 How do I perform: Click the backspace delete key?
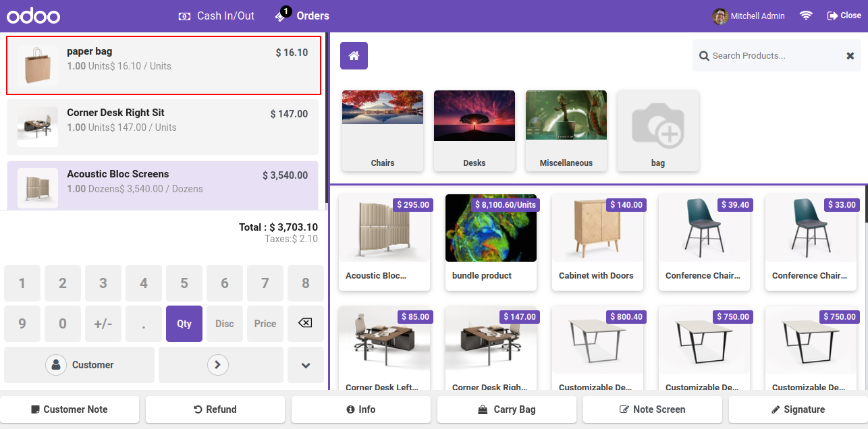pyautogui.click(x=306, y=324)
